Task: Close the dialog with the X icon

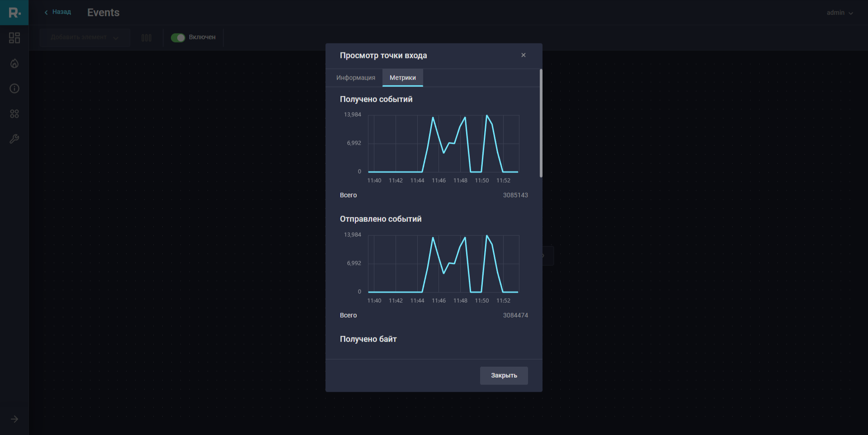Action: [524, 55]
